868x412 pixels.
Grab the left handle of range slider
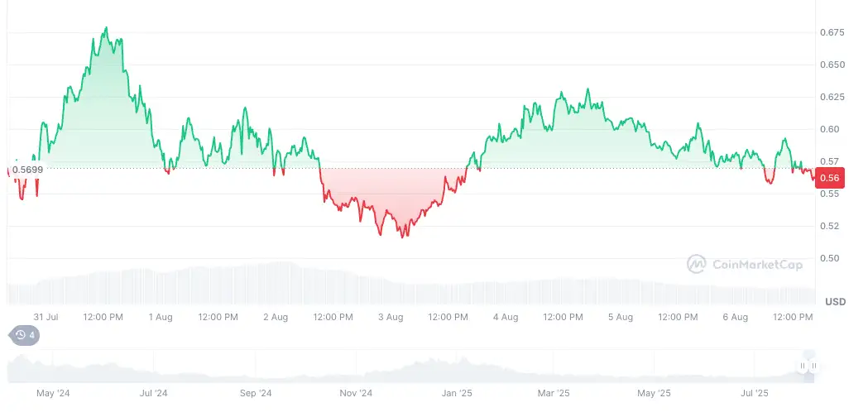[803, 365]
